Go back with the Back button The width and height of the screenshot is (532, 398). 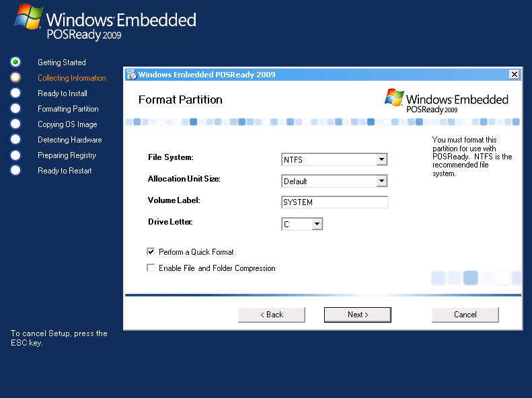[x=272, y=315]
